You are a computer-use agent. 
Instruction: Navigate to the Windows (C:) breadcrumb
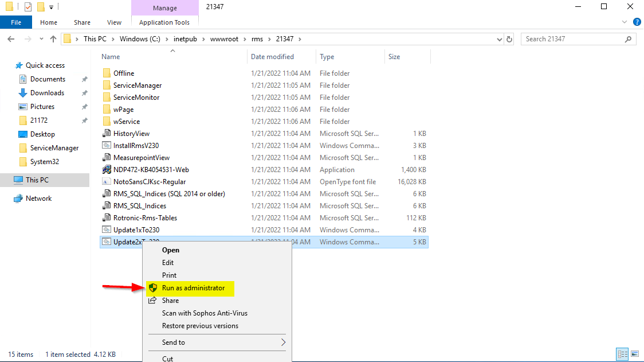140,39
